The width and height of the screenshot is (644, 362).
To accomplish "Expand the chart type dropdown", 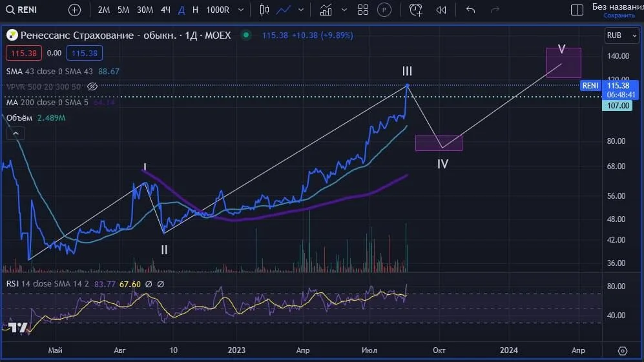I will pos(301,10).
